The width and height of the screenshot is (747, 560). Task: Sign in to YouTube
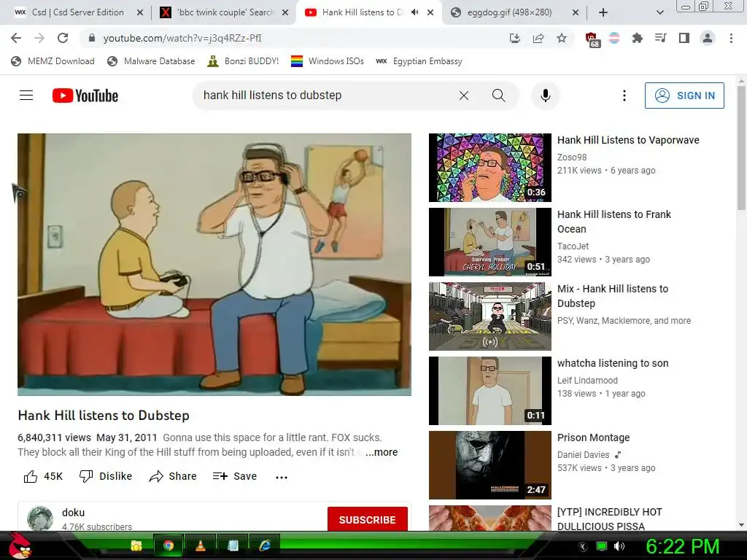(684, 96)
